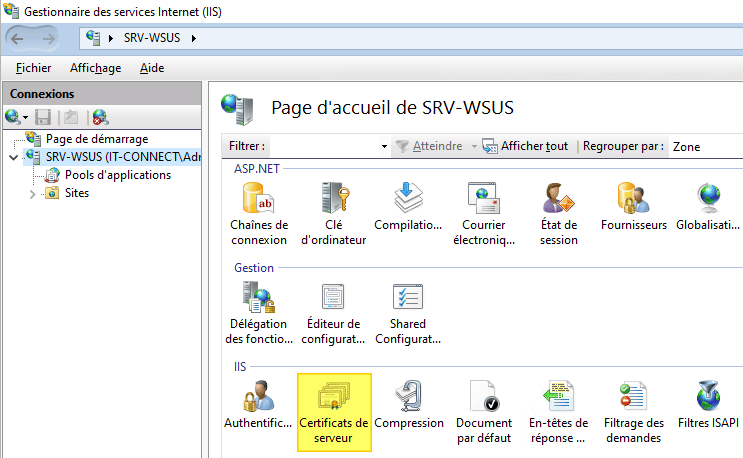Select Pools d'applications in tree
Screen dimensions: 743x458
(x=117, y=175)
